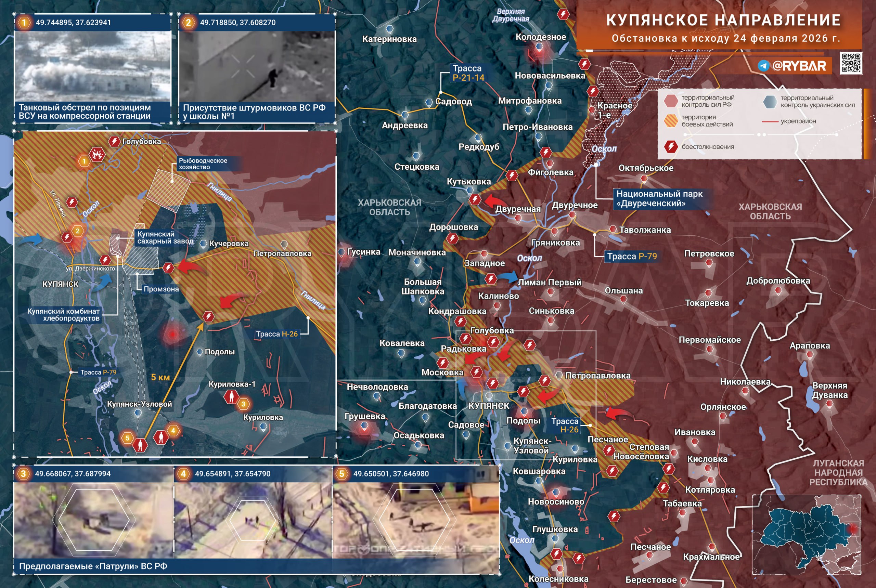The width and height of the screenshot is (876, 588).
Task: Click the numbered marker 3 near Куриловка-1
Action: click(x=243, y=404)
